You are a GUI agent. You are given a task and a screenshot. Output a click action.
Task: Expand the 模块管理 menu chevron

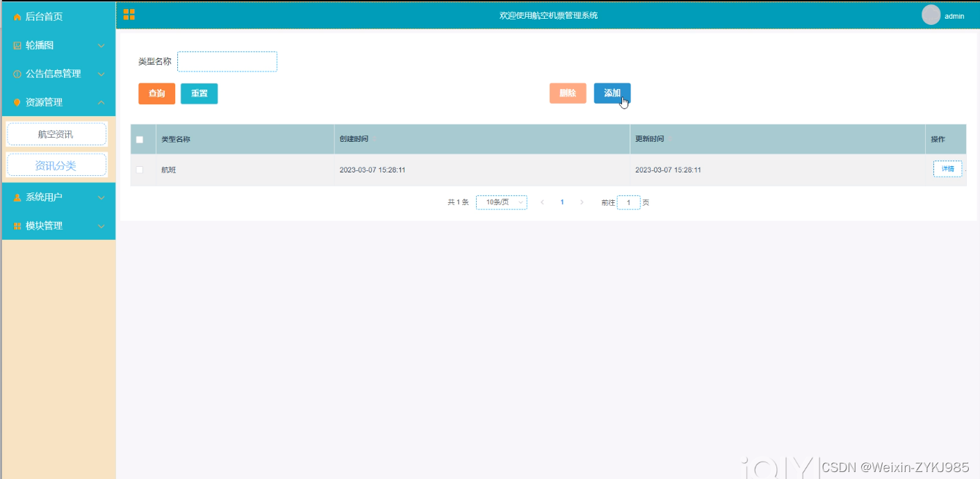[101, 226]
